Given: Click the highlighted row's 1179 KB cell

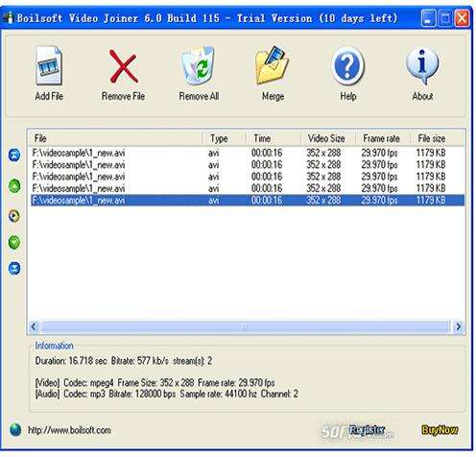Looking at the screenshot, I should tap(431, 201).
